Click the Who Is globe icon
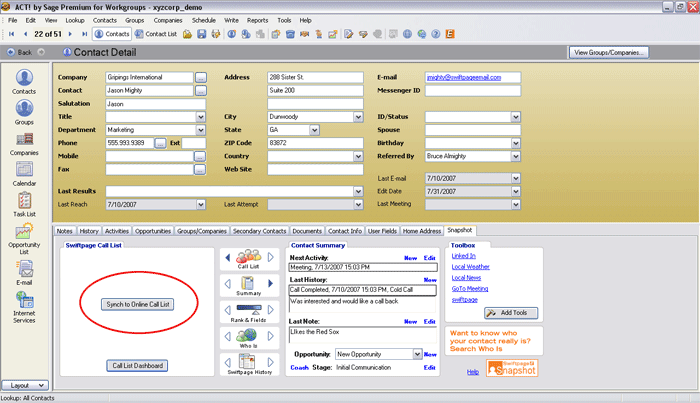The image size is (700, 403). point(247,335)
